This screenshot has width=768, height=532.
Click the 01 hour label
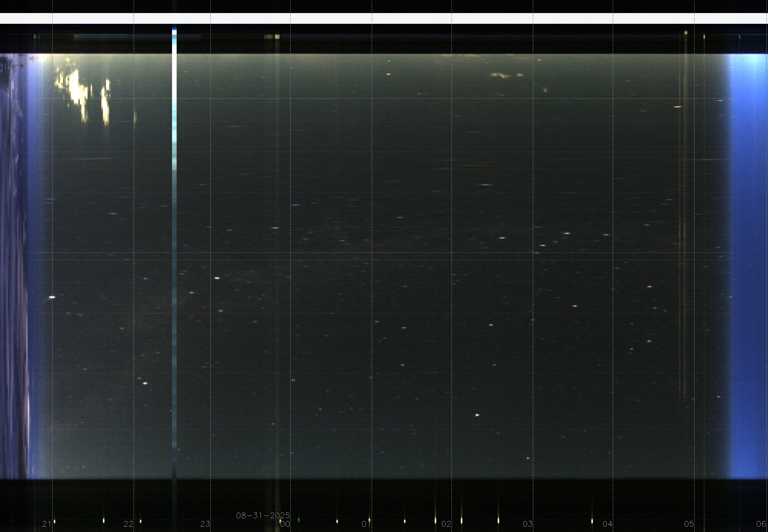pos(366,524)
